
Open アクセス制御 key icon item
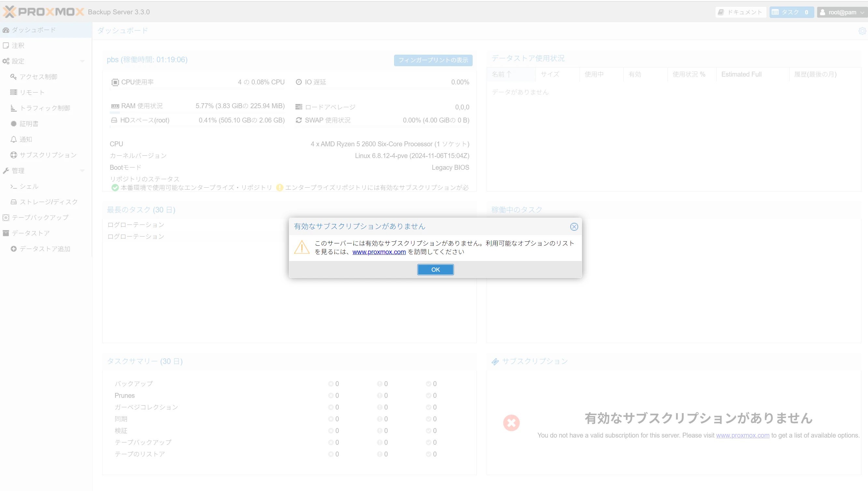pos(38,77)
